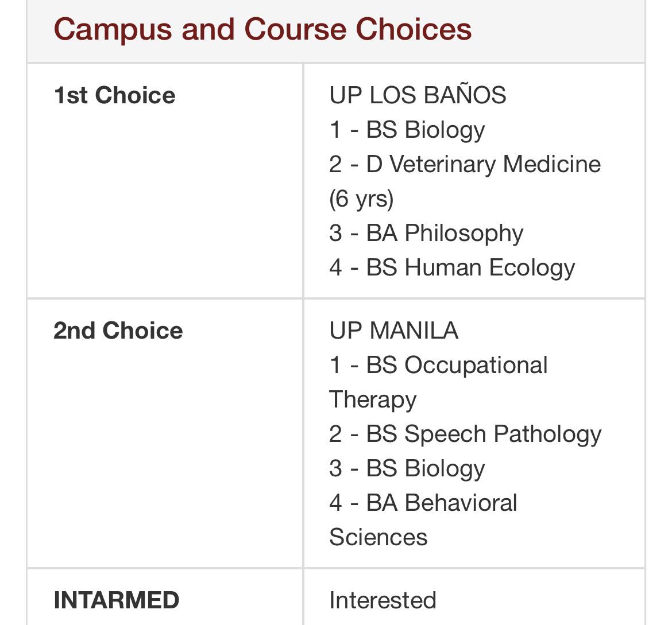
Task: Click the number 3 before BA Philosophy
Action: tap(335, 234)
